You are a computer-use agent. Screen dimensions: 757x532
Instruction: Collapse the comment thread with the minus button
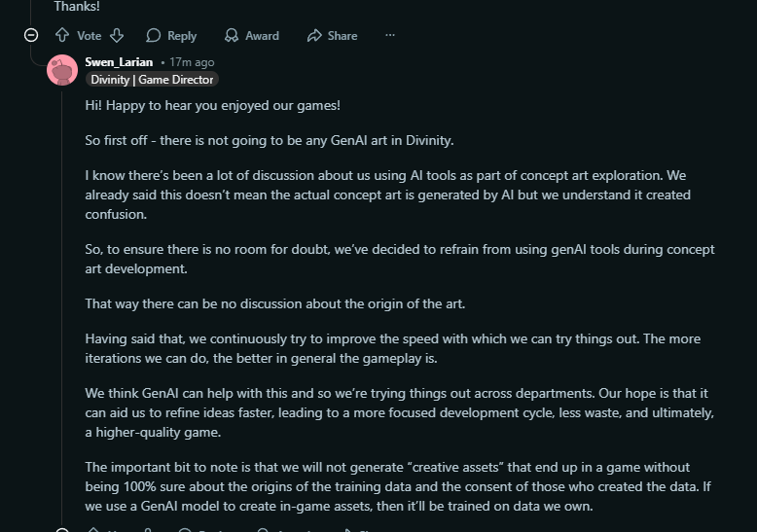[x=31, y=35]
